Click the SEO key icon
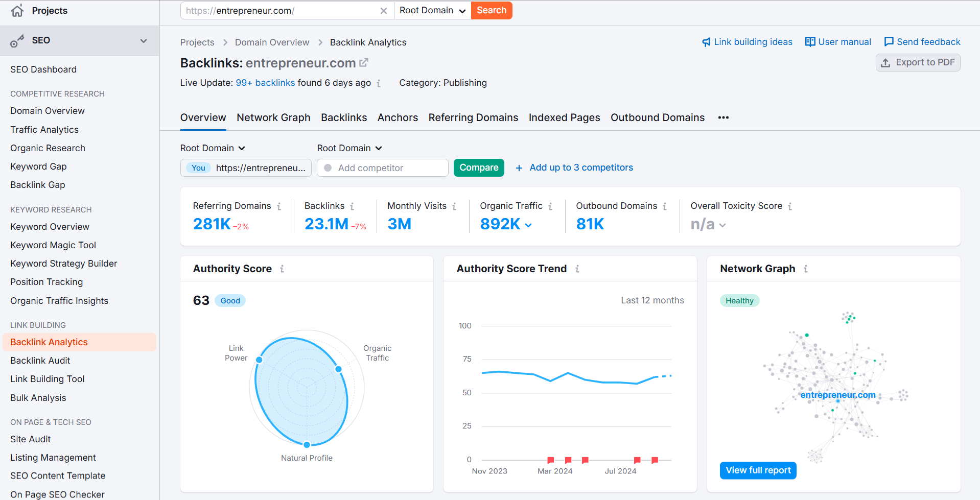This screenshot has height=500, width=980. 17,41
